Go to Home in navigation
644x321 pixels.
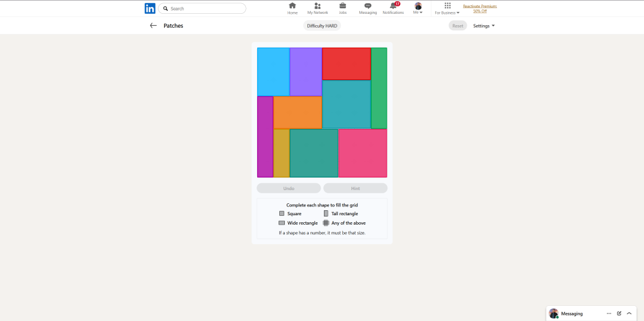coord(292,8)
